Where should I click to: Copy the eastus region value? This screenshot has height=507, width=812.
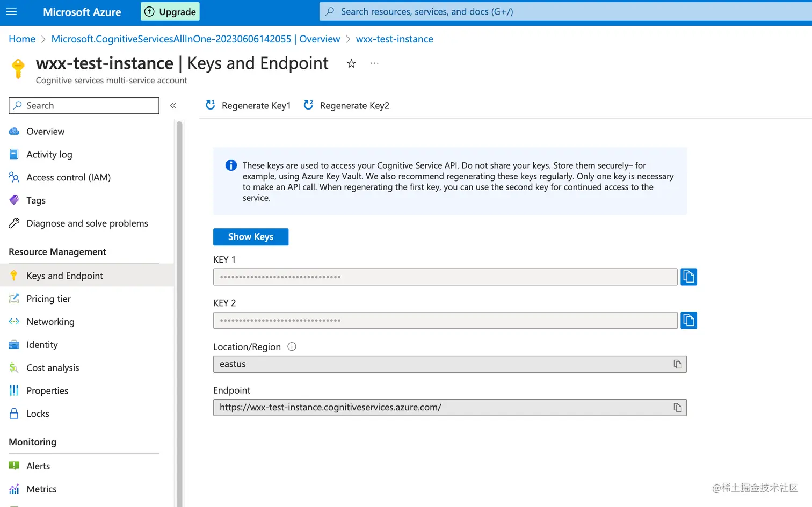tap(678, 364)
